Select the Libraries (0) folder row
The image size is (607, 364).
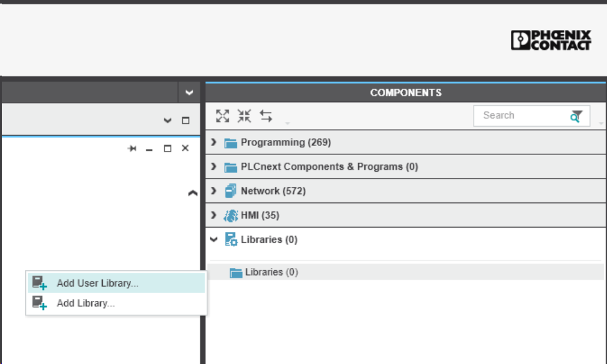point(272,272)
